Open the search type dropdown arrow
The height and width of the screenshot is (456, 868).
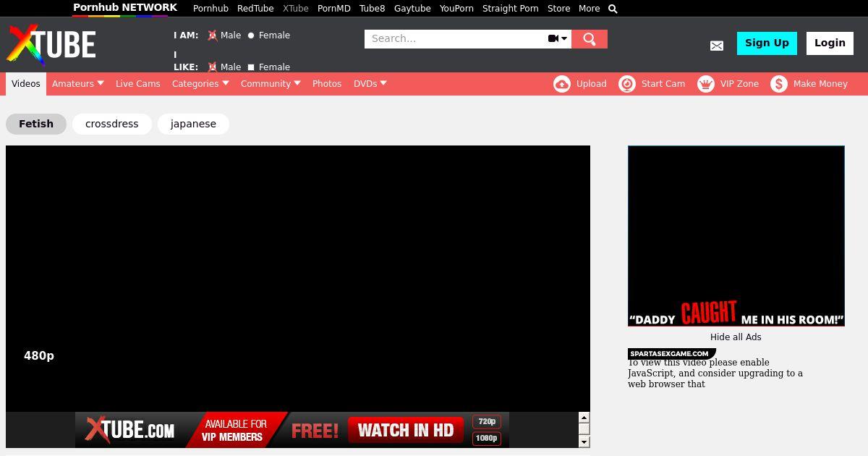click(x=564, y=38)
